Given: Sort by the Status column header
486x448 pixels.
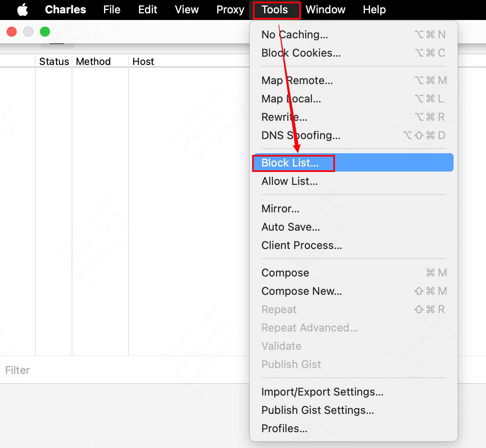Looking at the screenshot, I should coord(54,62).
